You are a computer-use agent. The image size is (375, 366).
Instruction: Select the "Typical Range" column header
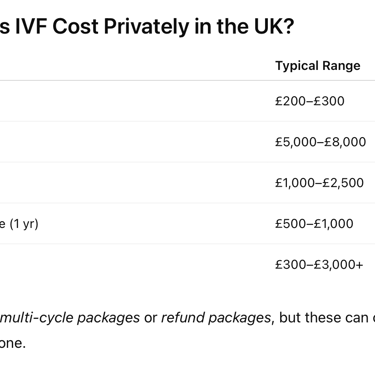point(318,66)
